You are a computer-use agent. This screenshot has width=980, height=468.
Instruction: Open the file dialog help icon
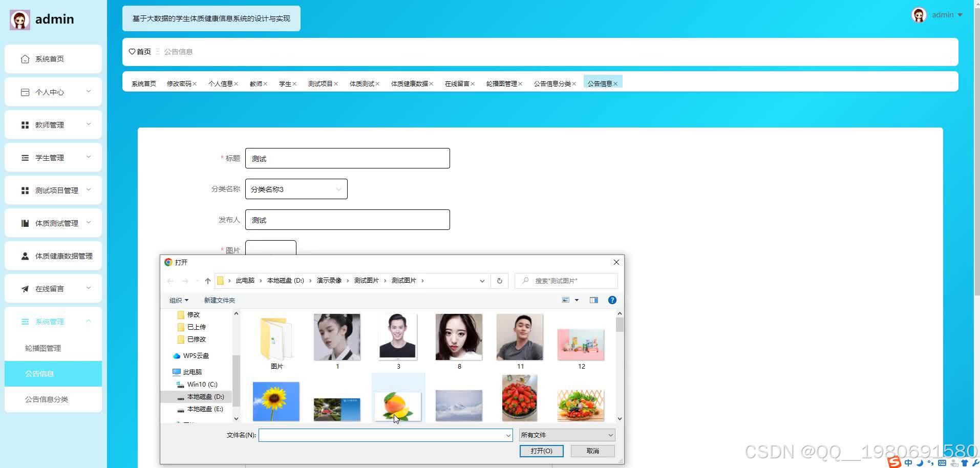click(612, 300)
